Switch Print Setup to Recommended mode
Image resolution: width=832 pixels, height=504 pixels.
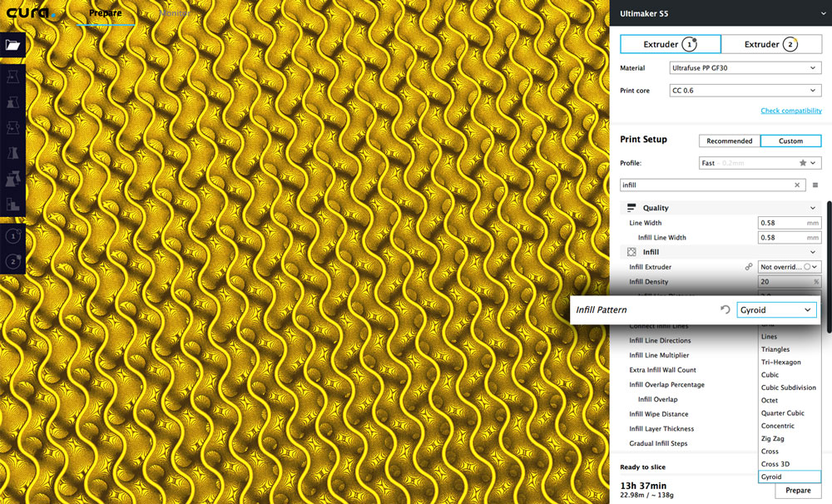(x=729, y=141)
